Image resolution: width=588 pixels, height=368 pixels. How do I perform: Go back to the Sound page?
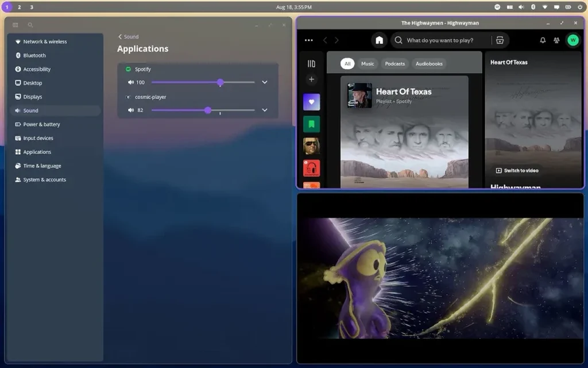pos(128,37)
